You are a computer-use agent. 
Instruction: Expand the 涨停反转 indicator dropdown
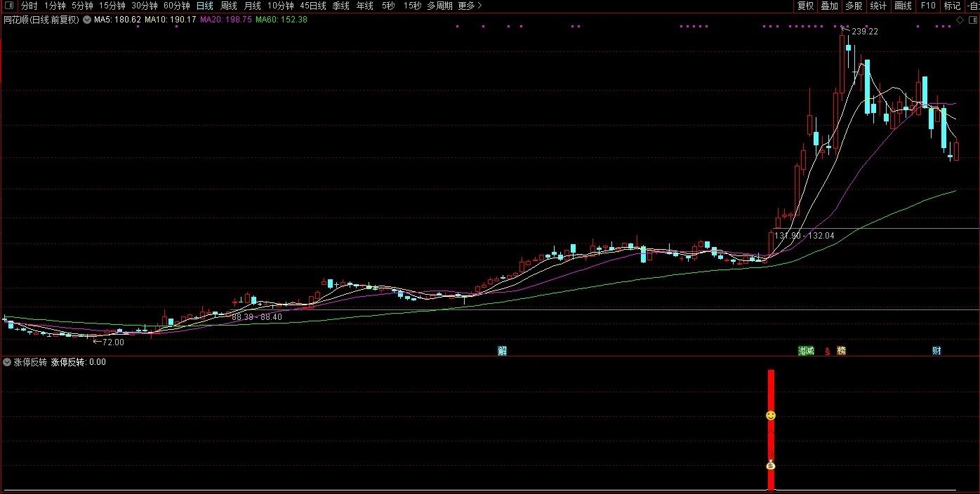point(7,363)
